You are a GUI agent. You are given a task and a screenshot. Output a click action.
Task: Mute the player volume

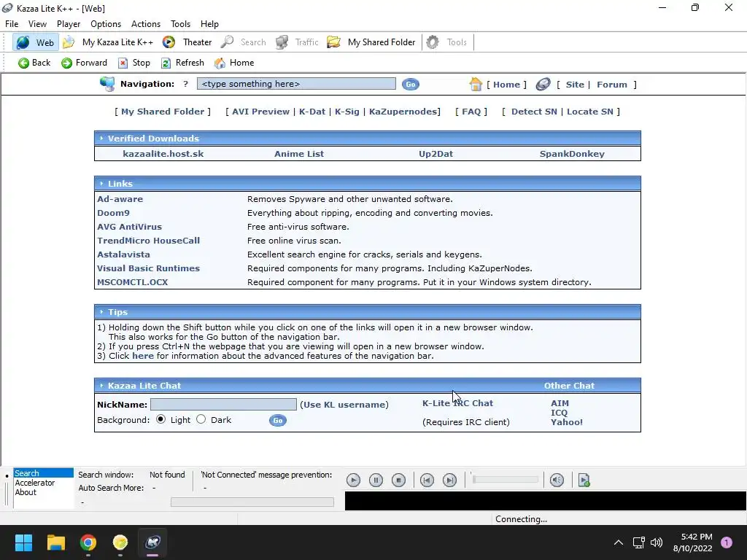[x=557, y=480]
